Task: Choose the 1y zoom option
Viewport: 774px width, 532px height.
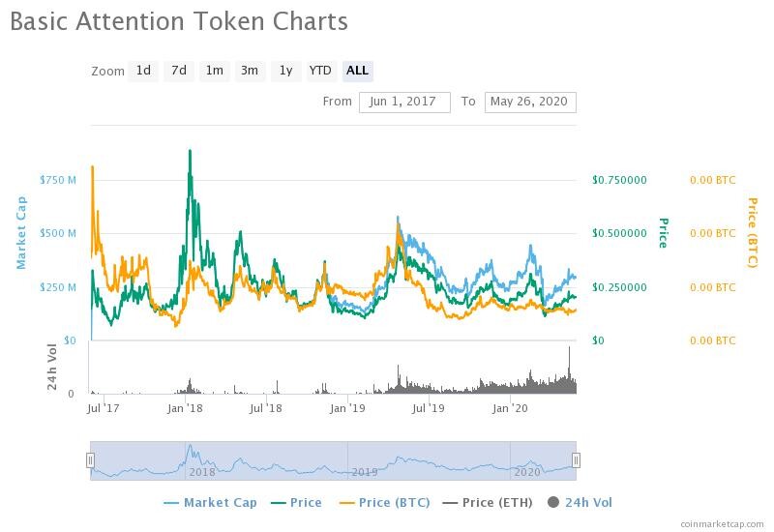Action: click(285, 71)
